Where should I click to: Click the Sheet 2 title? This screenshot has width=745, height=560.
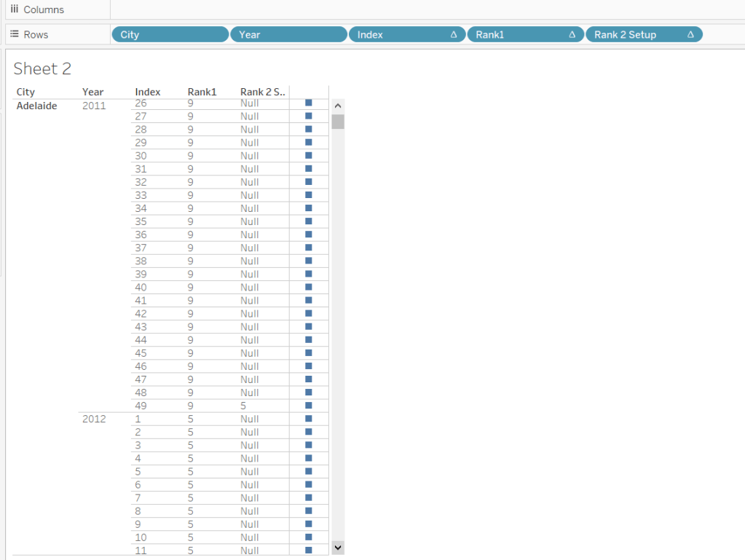coord(42,68)
